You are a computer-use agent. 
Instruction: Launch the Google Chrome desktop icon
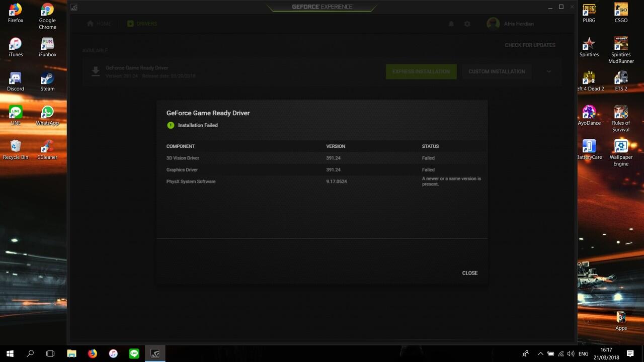click(x=47, y=16)
